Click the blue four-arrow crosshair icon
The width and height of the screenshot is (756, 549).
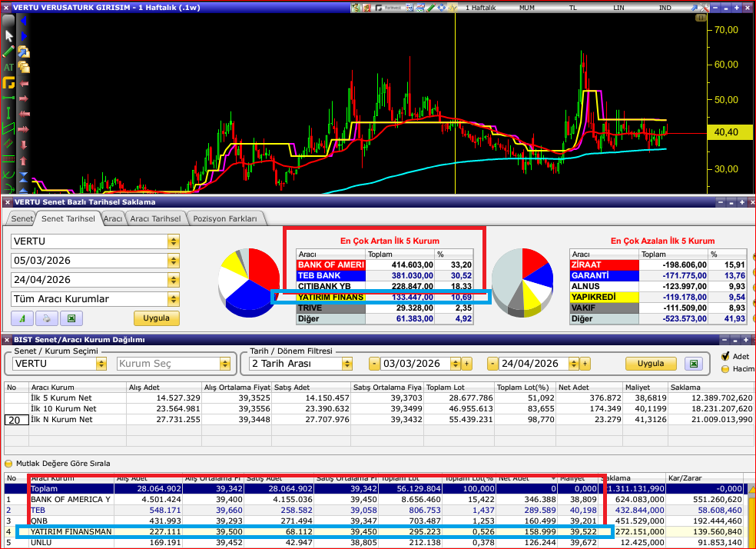tap(442, 8)
